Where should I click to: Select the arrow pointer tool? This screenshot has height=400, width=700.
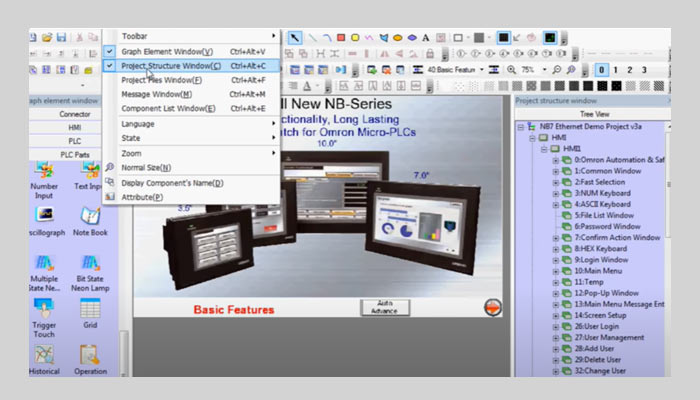(295, 38)
